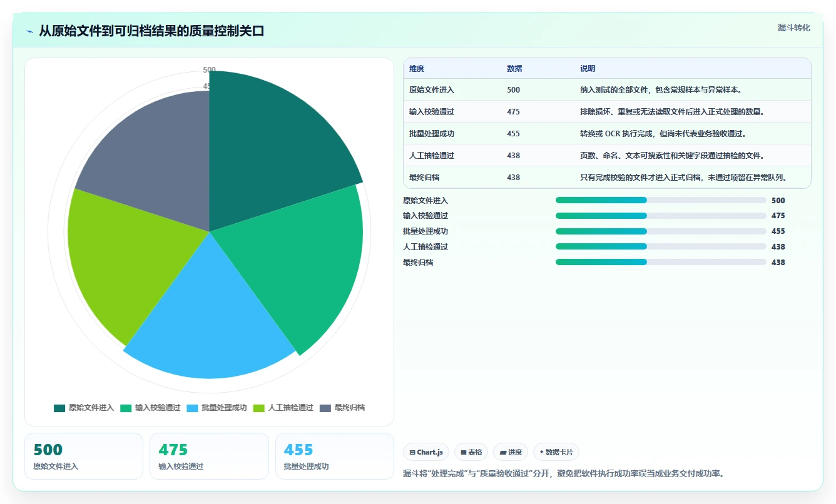The width and height of the screenshot is (836, 504).
Task: Click the footer note starting with 漏斗将“处理完成”
Action: pos(564,473)
